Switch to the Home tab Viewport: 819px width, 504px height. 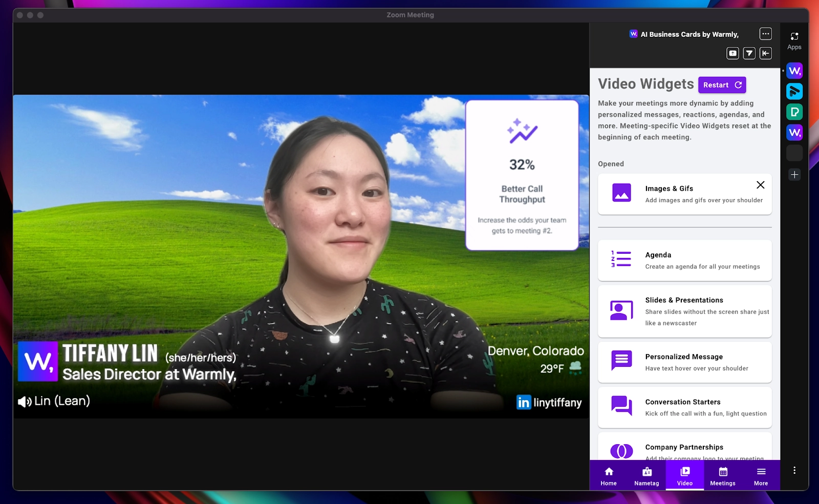tap(609, 476)
